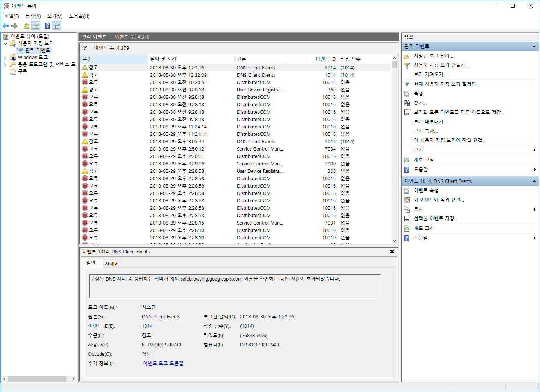
Task: Expand Windows 로그 tree node
Action: tap(5, 58)
